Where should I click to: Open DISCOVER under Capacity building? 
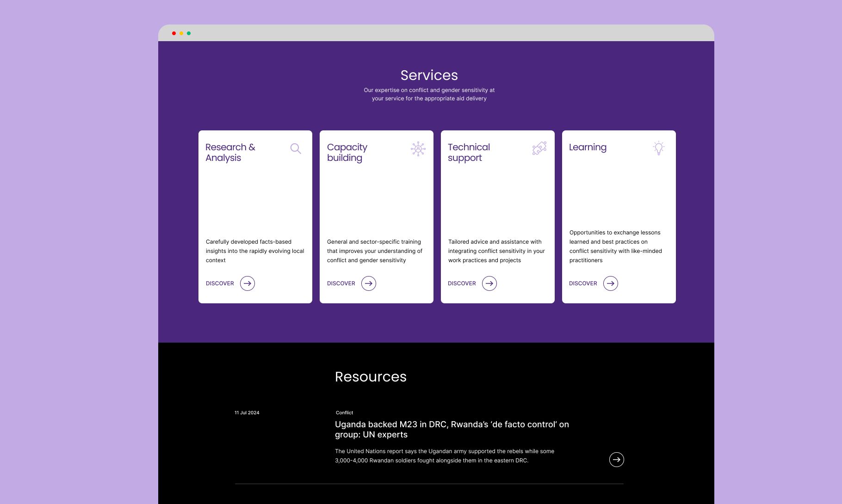341,283
